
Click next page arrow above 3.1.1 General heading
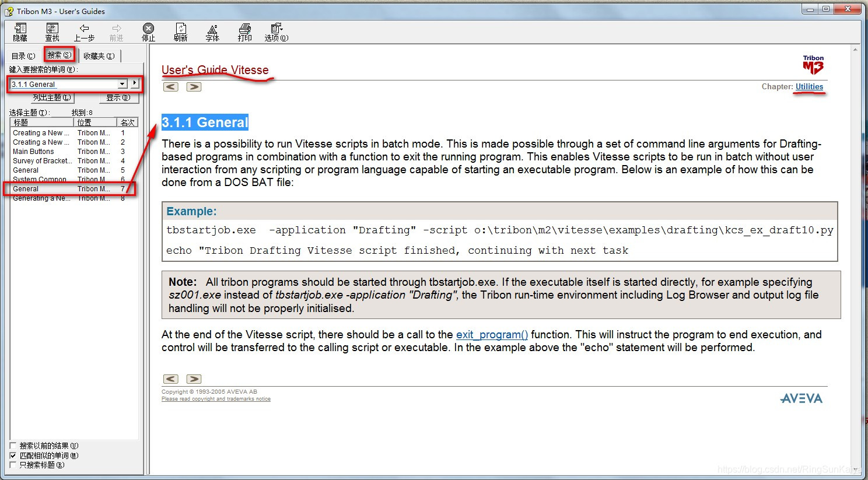click(x=194, y=87)
